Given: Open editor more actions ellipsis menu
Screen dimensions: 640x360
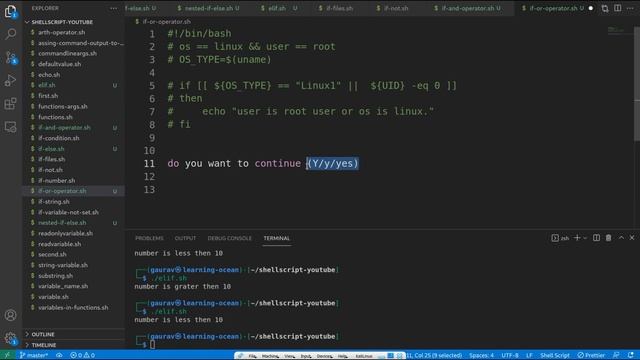Looking at the screenshot, I should tap(630, 8).
